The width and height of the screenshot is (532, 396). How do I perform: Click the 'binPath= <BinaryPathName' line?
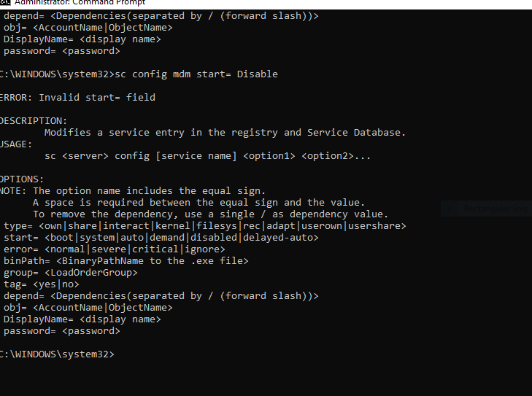[126, 261]
